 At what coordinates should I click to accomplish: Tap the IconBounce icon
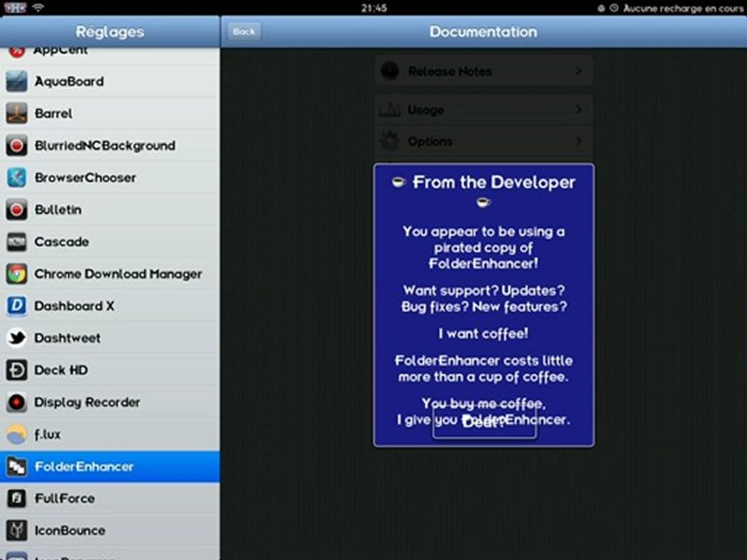click(16, 530)
